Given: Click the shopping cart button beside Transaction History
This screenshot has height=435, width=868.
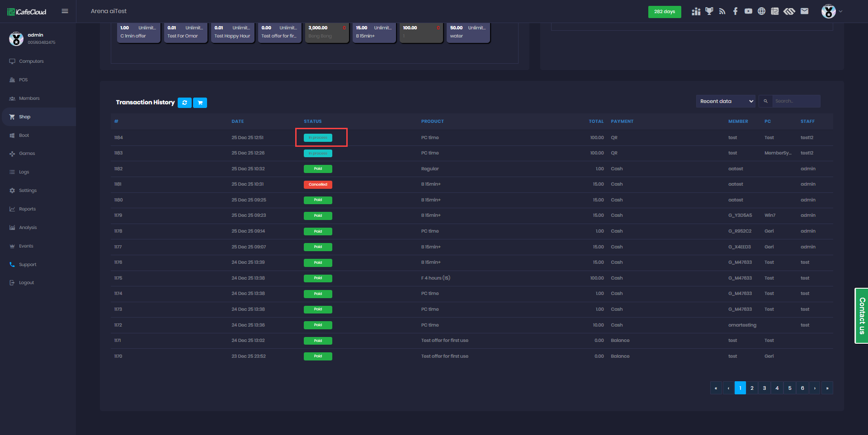Looking at the screenshot, I should (x=200, y=103).
